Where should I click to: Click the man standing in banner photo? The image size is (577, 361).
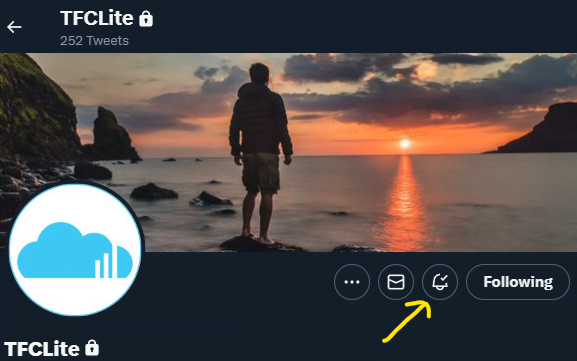261,155
